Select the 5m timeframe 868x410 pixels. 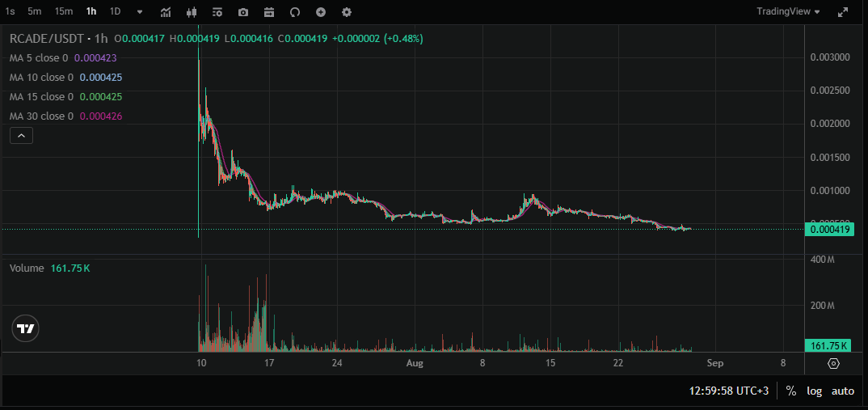[34, 11]
